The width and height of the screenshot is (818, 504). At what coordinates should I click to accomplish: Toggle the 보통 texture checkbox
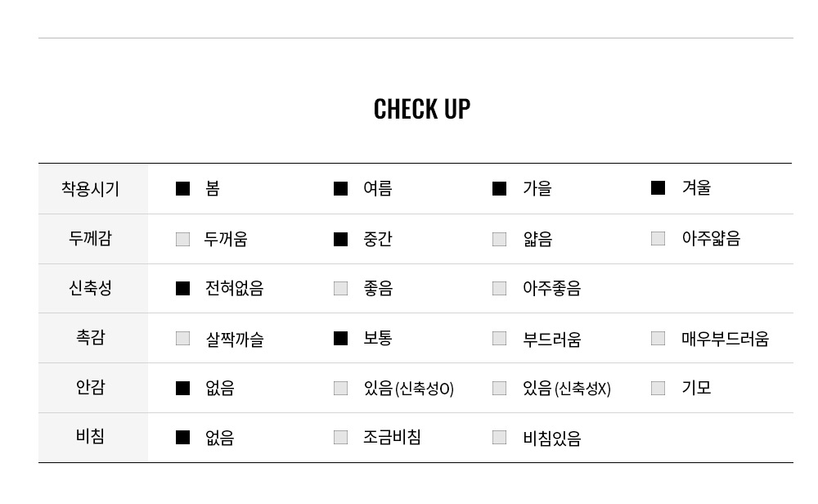(x=341, y=338)
